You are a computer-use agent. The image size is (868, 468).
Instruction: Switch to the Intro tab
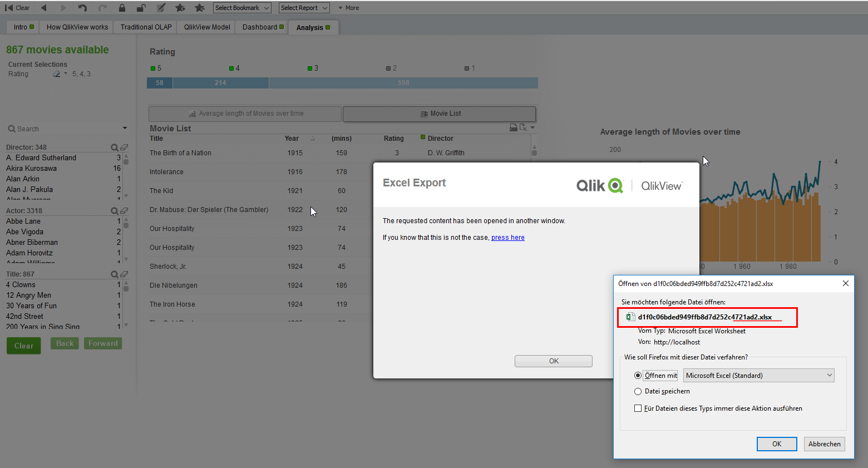[x=24, y=27]
